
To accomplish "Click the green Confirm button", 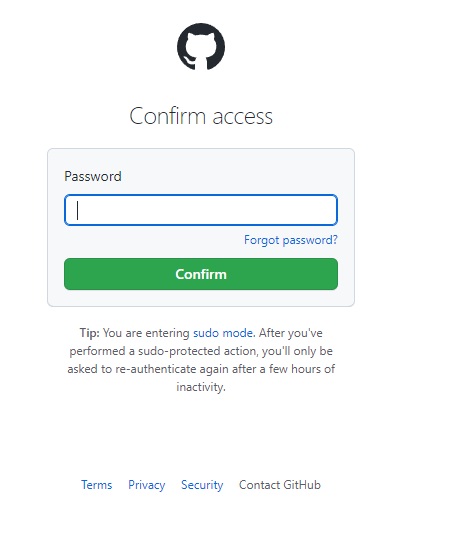I will (x=201, y=274).
